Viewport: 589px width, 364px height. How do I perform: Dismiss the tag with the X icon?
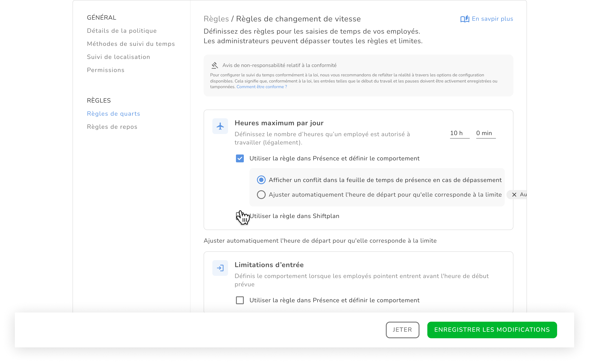(514, 194)
